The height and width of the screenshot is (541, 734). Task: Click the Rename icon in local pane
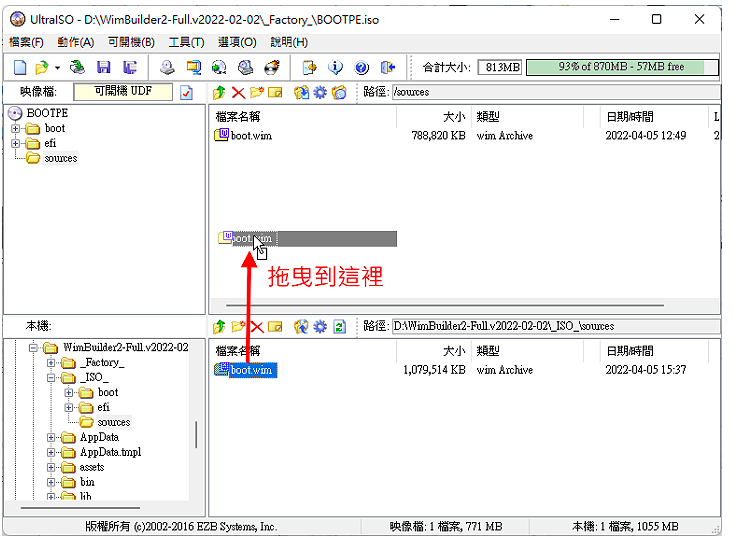tap(275, 326)
